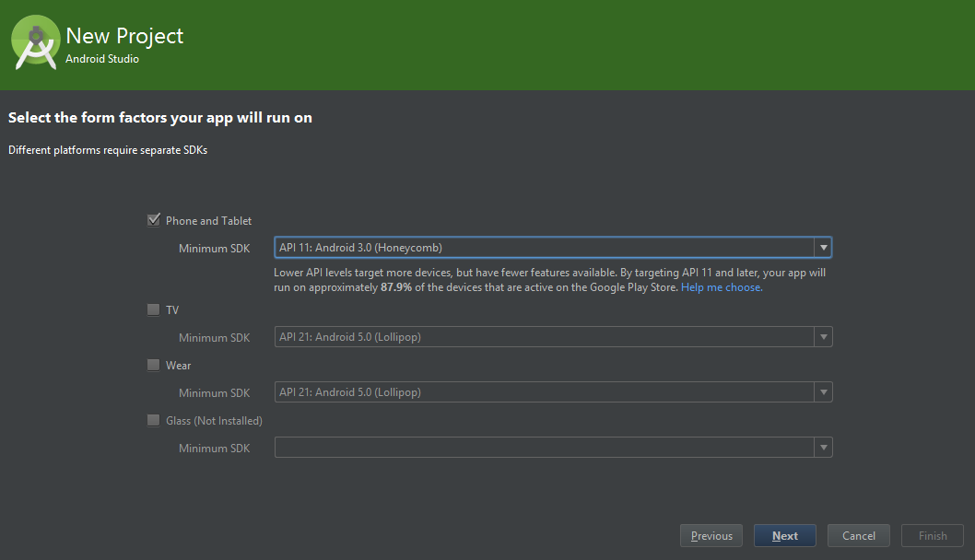This screenshot has width=975, height=560.
Task: Click the Wear SDK dropdown arrow
Action: [x=823, y=391]
